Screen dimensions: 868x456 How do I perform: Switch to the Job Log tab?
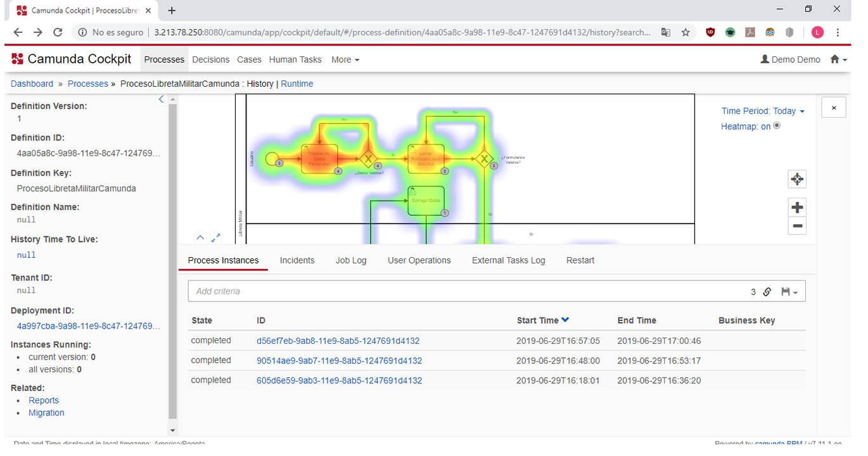click(351, 260)
